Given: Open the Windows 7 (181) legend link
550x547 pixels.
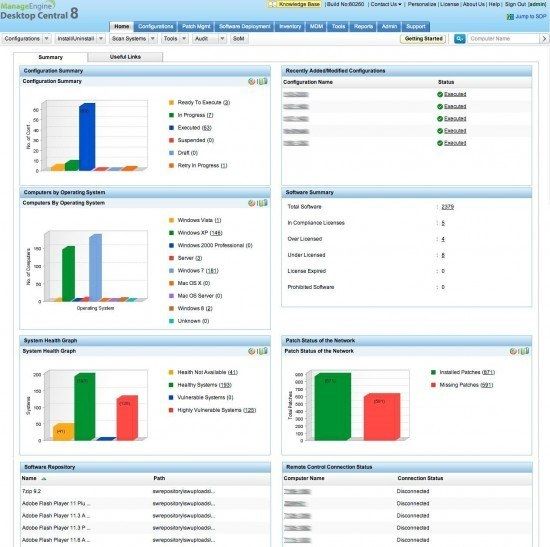Looking at the screenshot, I should (198, 271).
